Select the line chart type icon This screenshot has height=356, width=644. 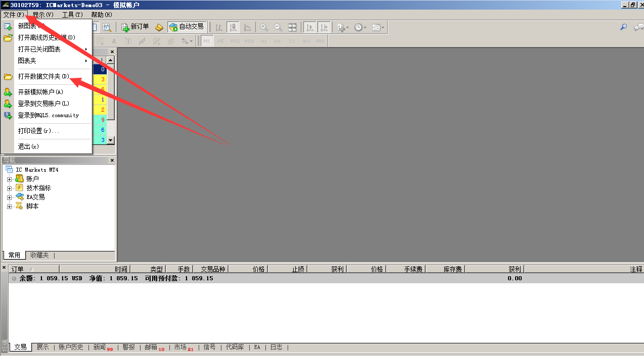click(x=247, y=27)
